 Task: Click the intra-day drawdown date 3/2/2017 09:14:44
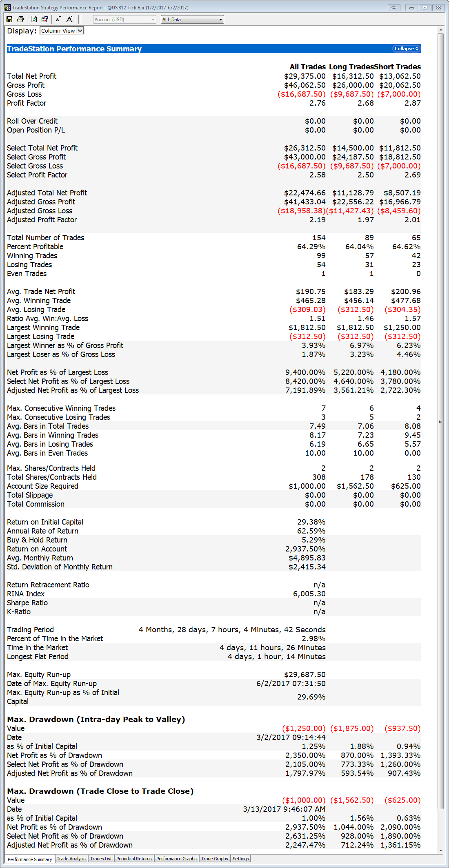point(291,737)
